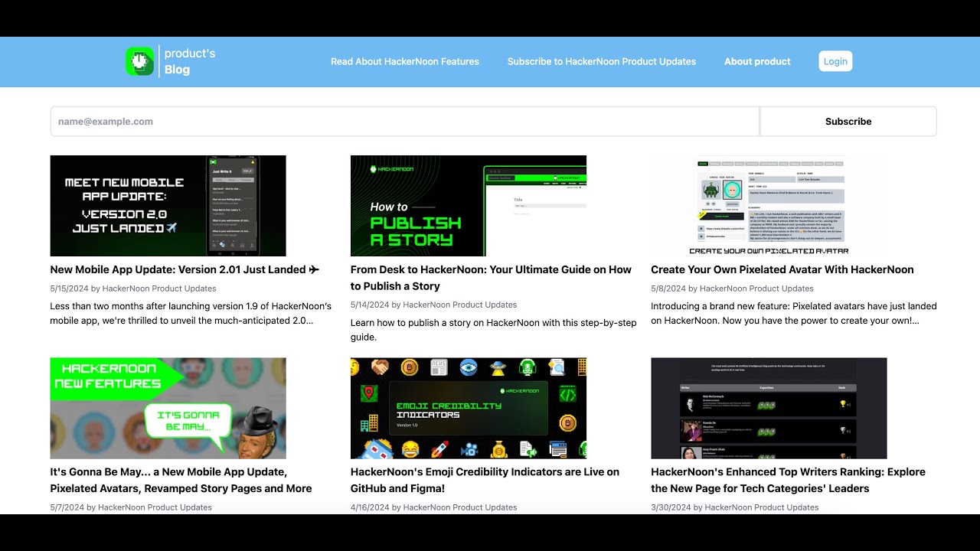
Task: Open the Top Writers Ranking table thumbnail
Action: point(769,408)
